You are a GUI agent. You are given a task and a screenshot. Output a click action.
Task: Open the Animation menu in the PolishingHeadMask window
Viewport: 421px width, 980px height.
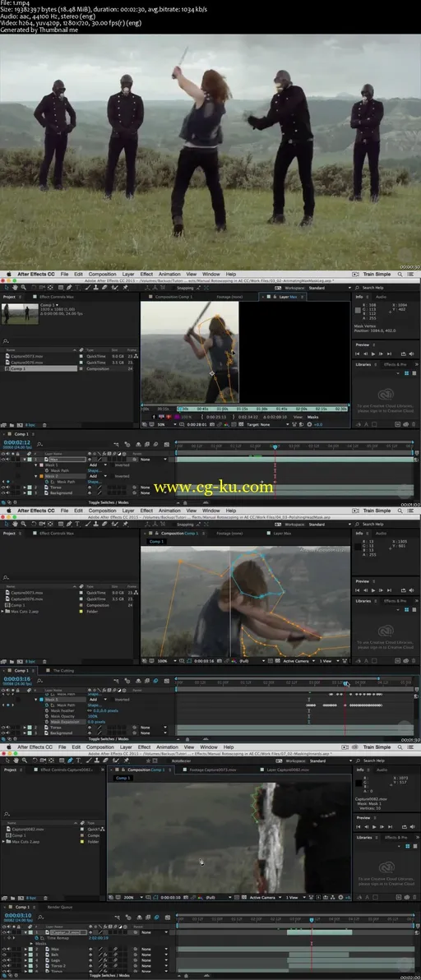[169, 511]
